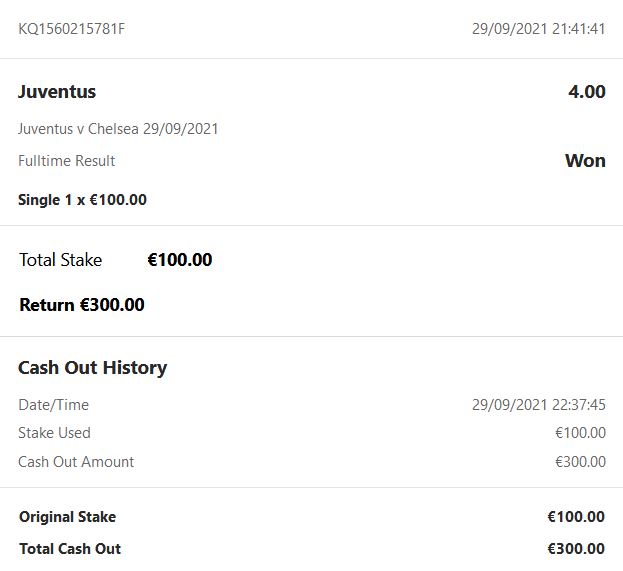This screenshot has height=571, width=623.
Task: Expand the Cash Out History section header
Action: 93,368
